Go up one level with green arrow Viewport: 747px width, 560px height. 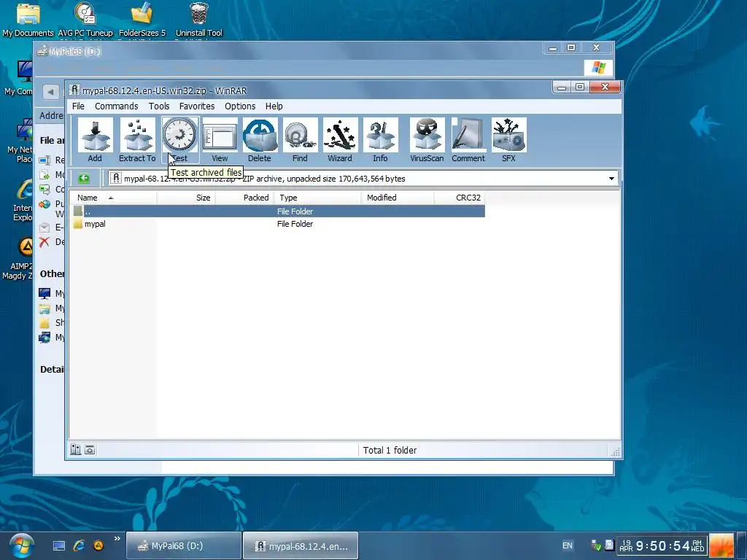(84, 179)
